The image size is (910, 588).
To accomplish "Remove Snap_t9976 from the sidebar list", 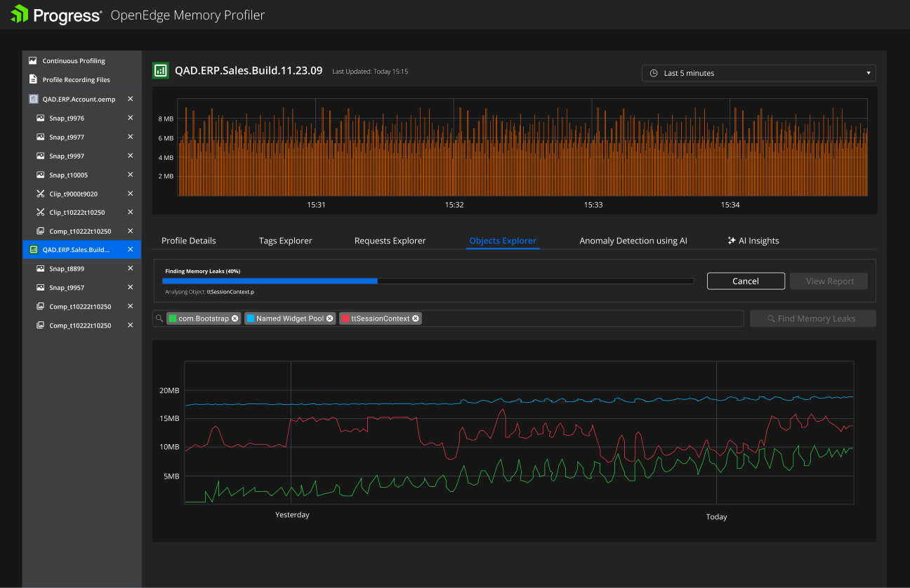I will (130, 118).
